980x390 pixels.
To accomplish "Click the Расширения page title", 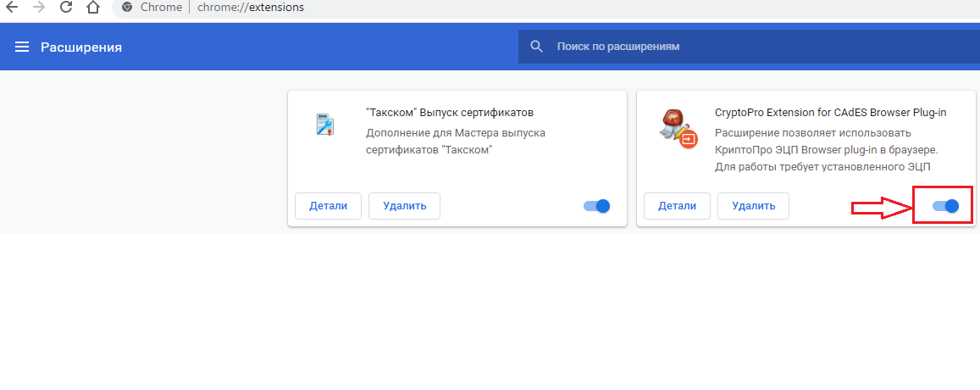I will [x=81, y=47].
